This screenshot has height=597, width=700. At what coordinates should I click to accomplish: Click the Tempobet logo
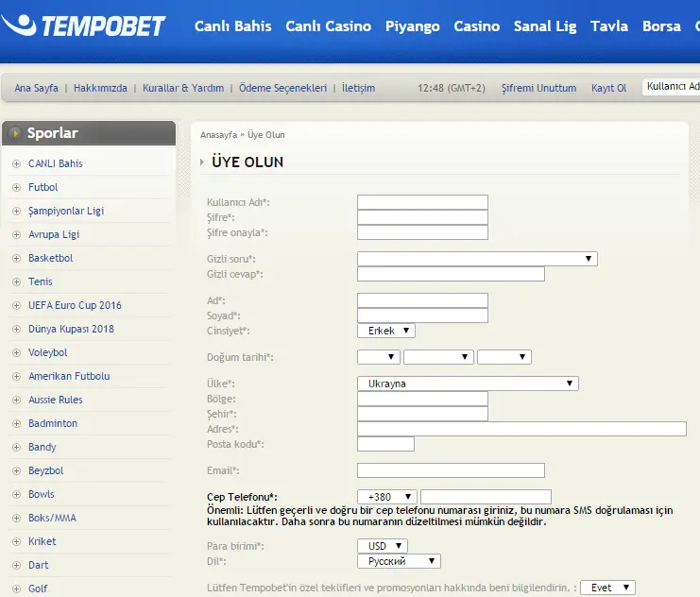coord(83,26)
